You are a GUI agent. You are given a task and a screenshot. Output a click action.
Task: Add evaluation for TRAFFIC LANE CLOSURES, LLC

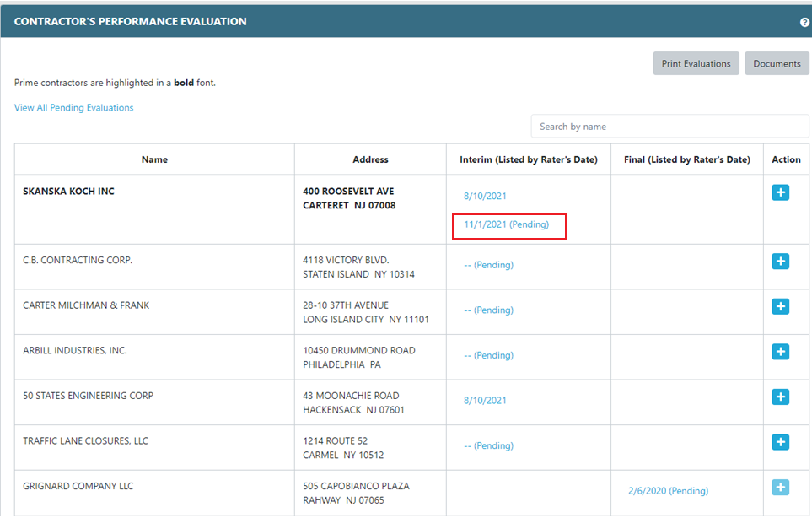pos(781,442)
